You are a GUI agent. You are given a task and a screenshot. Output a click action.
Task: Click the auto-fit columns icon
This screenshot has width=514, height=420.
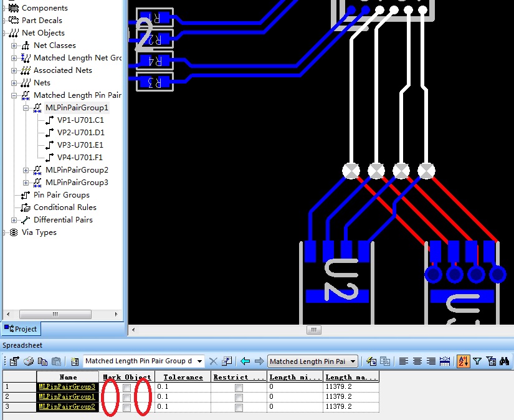click(x=445, y=361)
